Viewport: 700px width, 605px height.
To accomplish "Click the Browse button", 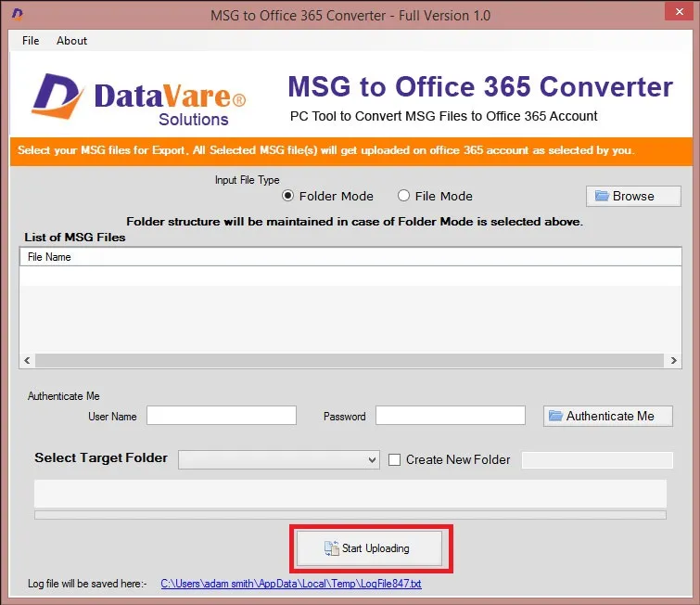I will [633, 196].
